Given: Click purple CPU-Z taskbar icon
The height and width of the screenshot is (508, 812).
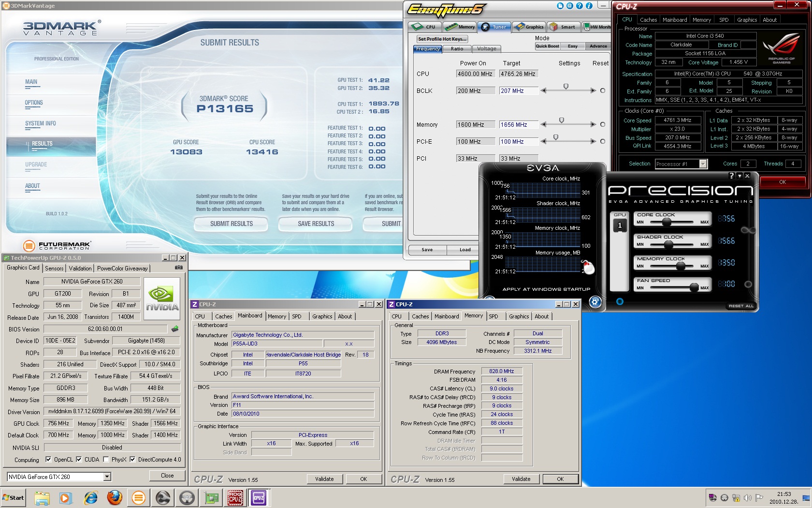Looking at the screenshot, I should (x=259, y=497).
